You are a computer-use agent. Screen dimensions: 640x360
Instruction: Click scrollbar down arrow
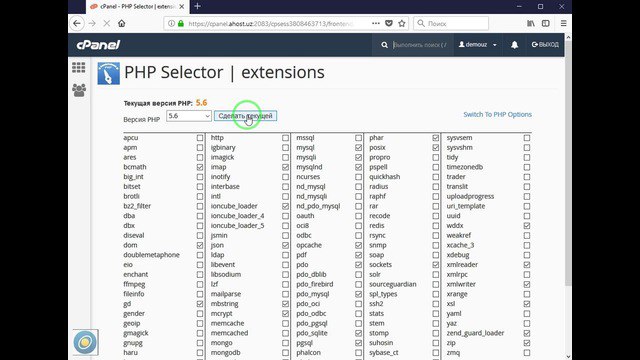tap(568, 356)
